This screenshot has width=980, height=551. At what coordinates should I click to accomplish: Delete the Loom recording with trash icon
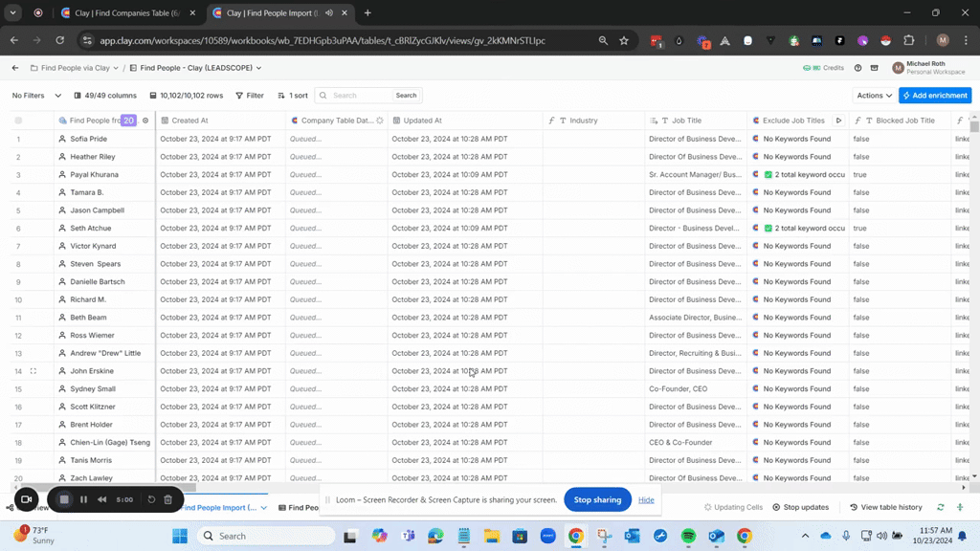[x=167, y=499]
